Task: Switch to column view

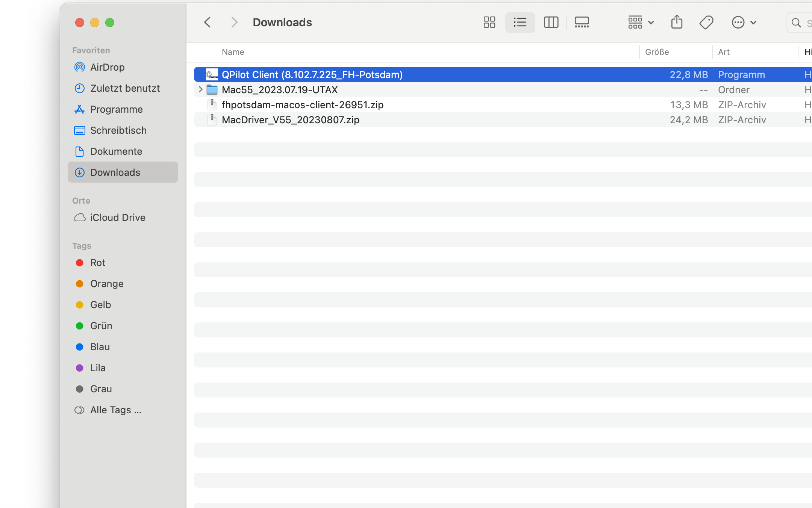Action: click(x=551, y=22)
